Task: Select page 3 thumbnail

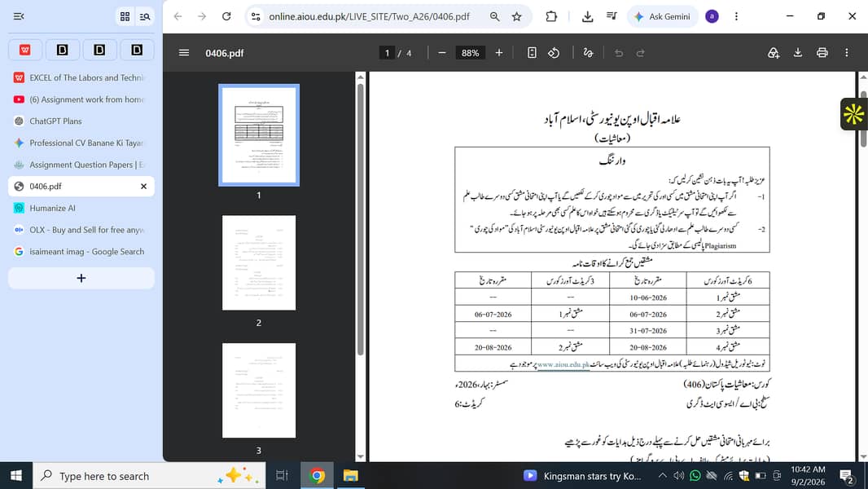Action: [x=259, y=390]
